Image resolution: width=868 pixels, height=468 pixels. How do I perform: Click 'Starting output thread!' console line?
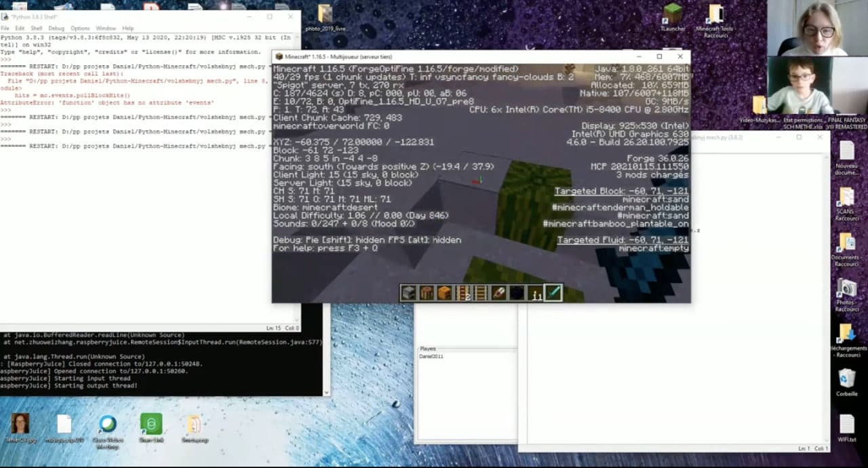[x=68, y=385]
